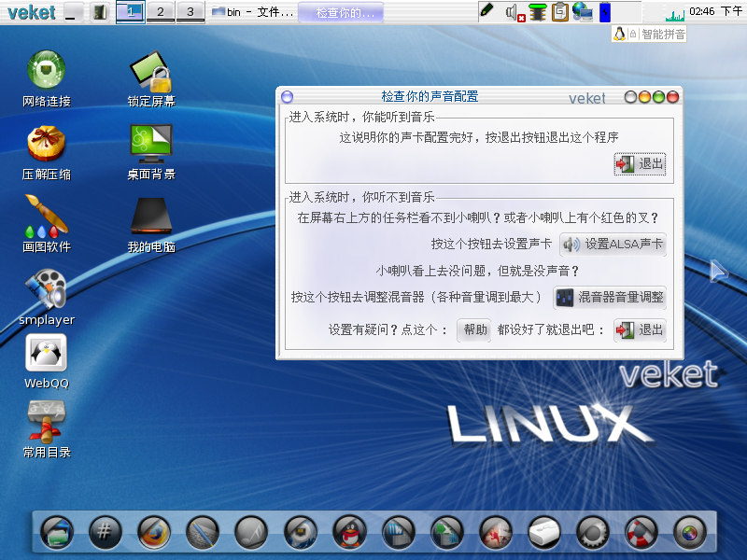Click the green CPU load graph
This screenshot has width=747, height=560.
[674, 15]
